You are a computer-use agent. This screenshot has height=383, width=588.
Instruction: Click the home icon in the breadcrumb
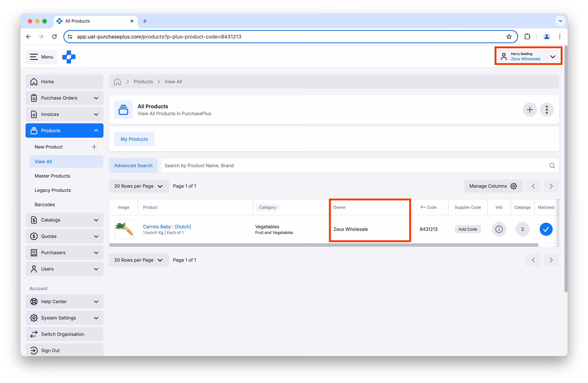(x=117, y=81)
